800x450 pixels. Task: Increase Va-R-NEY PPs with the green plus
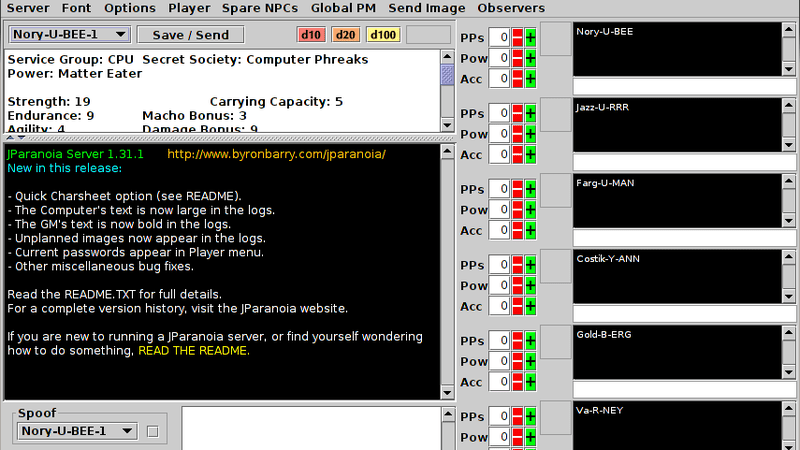pos(531,416)
